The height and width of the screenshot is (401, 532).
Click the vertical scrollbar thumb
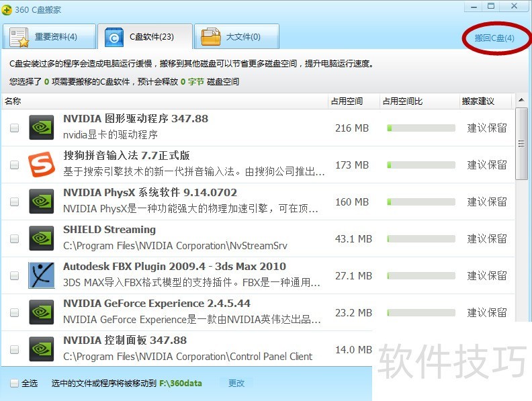tap(521, 144)
